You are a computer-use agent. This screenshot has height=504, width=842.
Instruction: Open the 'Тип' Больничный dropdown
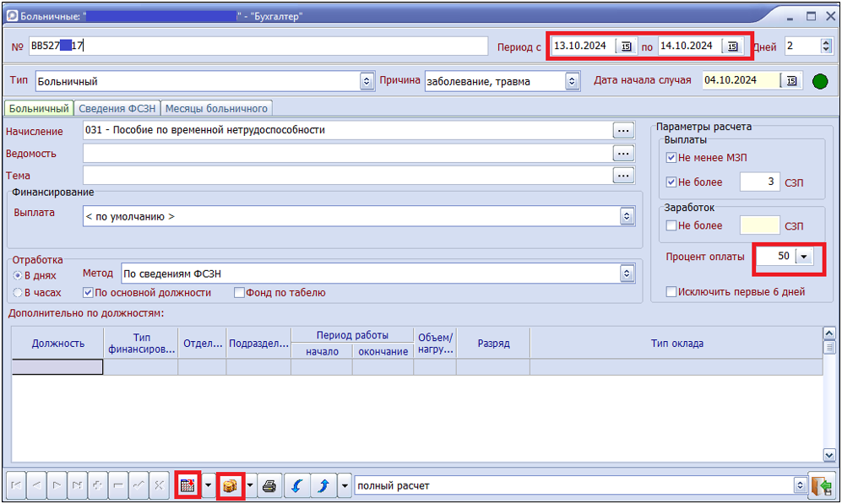coord(367,82)
